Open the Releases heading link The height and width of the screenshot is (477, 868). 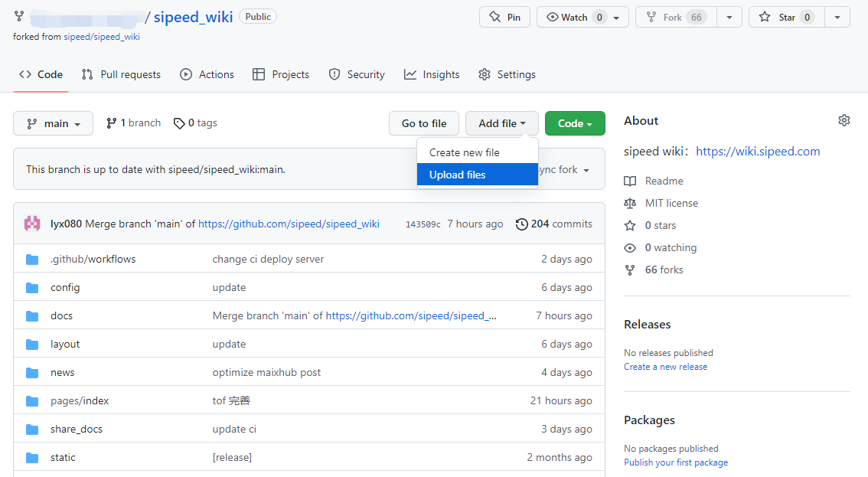tap(647, 324)
